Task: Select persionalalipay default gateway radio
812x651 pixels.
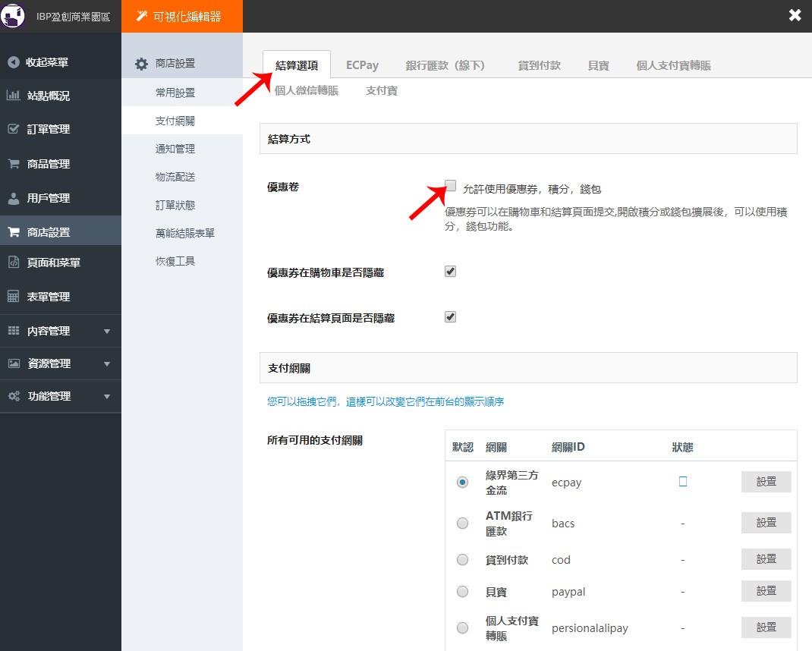Action: pyautogui.click(x=462, y=627)
